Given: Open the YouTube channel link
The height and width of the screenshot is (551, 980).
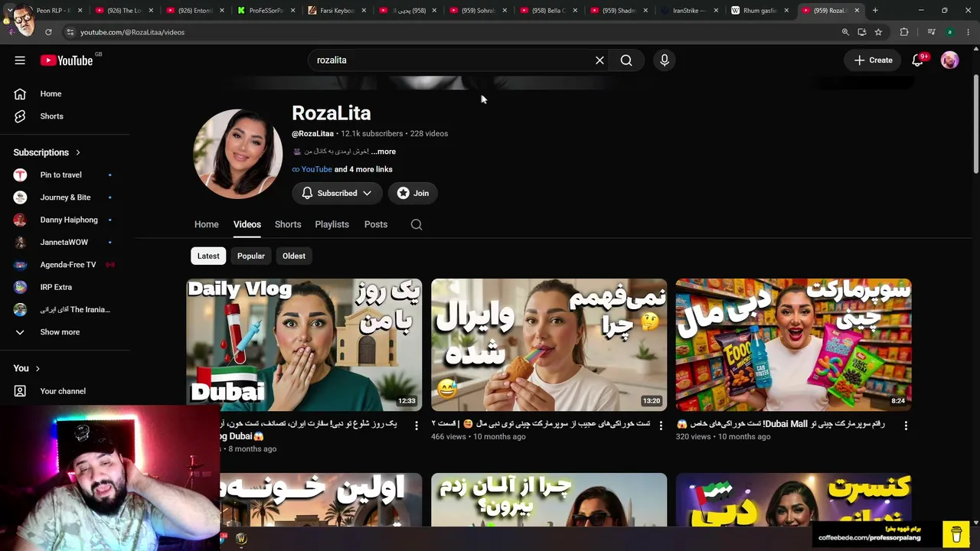Looking at the screenshot, I should click(317, 169).
